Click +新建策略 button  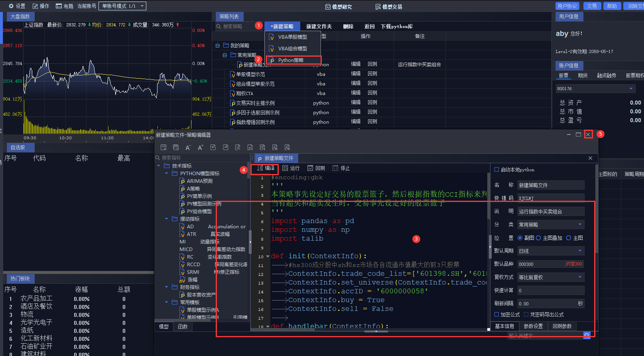tap(282, 26)
